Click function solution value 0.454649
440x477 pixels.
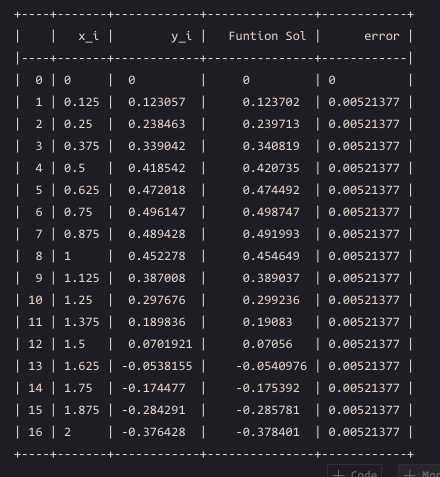click(x=271, y=256)
